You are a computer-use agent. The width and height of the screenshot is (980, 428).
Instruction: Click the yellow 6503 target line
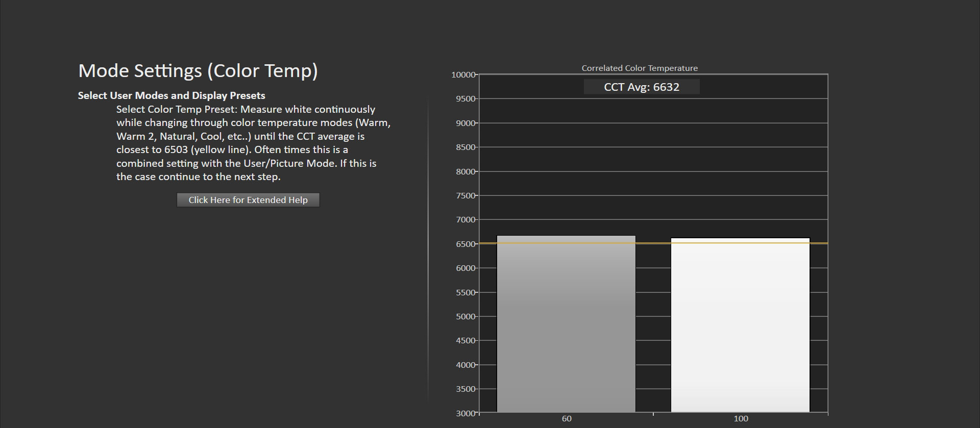pyautogui.click(x=653, y=243)
